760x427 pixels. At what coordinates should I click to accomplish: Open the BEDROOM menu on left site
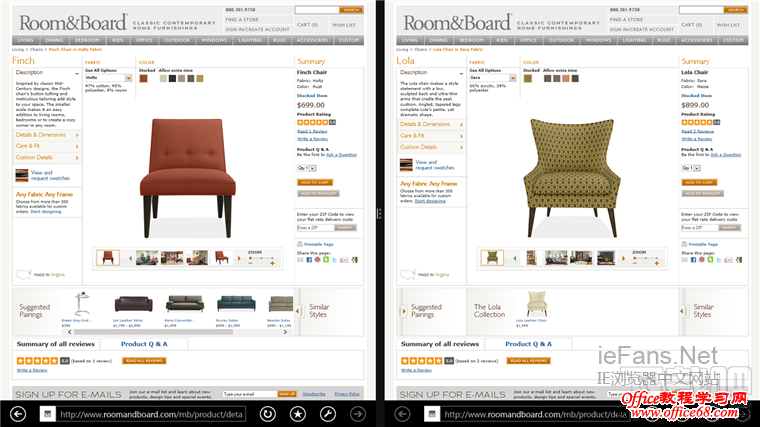[x=87, y=40]
